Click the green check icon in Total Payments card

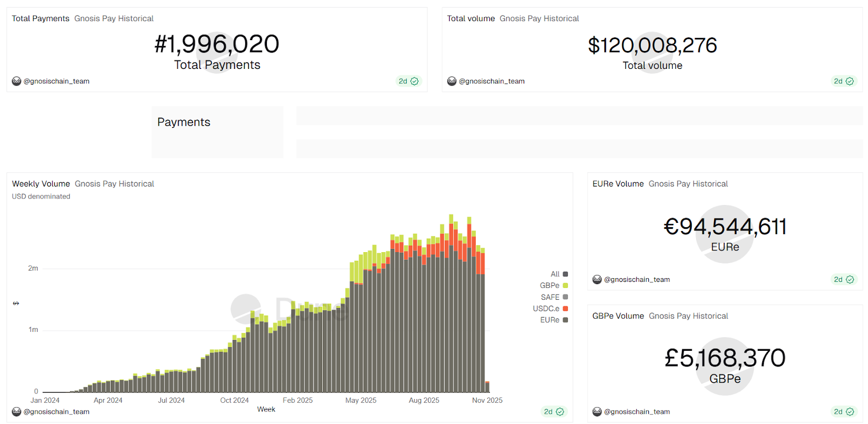[x=414, y=81]
